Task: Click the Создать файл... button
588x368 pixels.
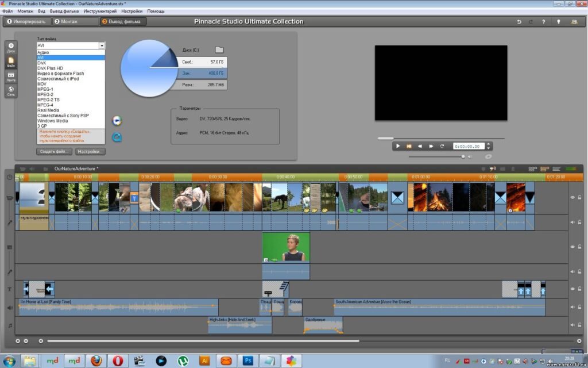Action: (x=55, y=152)
